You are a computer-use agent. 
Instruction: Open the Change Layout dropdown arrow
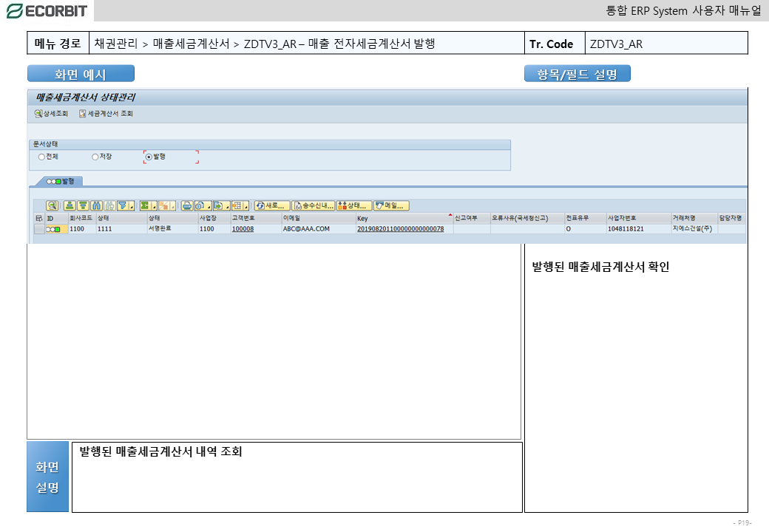point(246,205)
